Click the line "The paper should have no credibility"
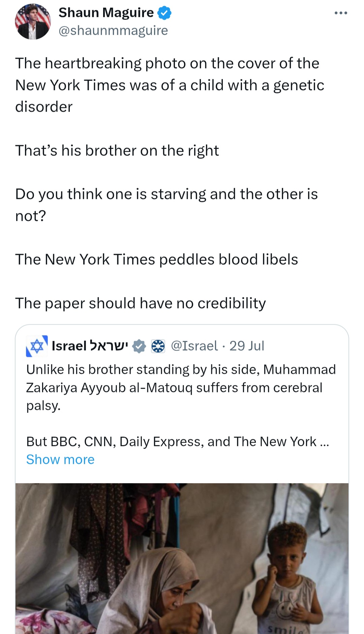364x634 pixels. click(141, 303)
